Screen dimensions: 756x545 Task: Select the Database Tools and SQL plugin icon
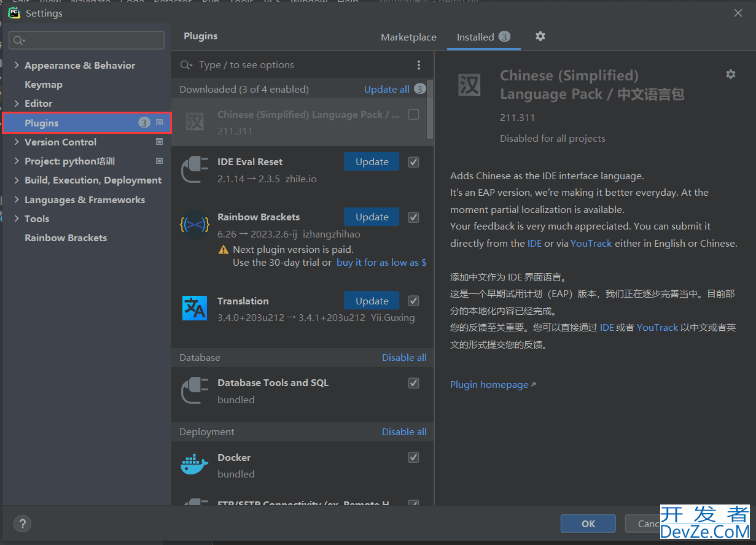195,391
